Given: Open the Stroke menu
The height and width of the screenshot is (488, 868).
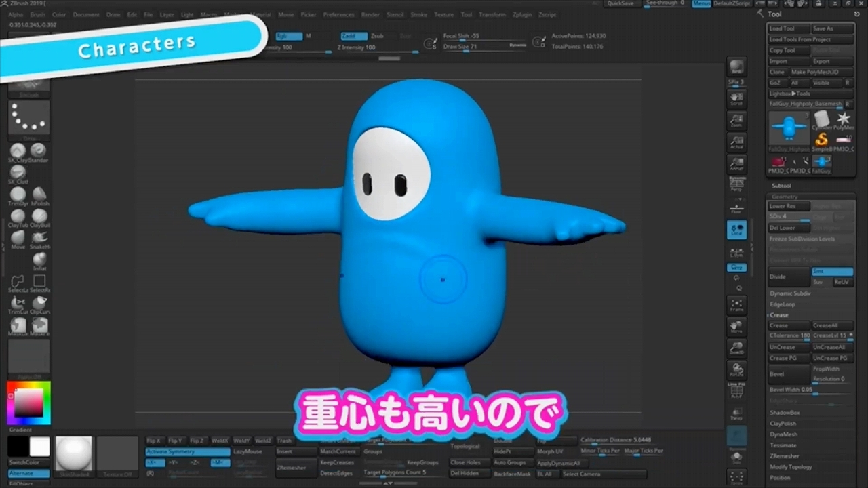Looking at the screenshot, I should pos(418,14).
